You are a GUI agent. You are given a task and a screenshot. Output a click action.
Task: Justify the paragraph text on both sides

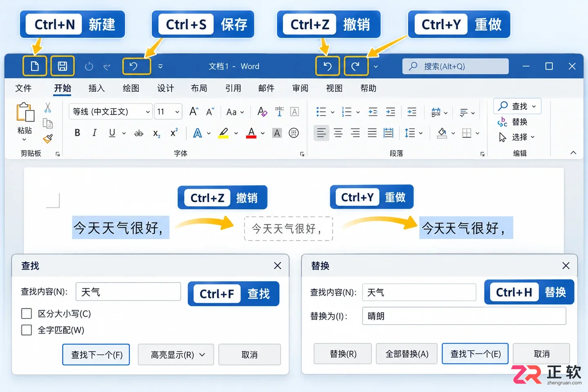372,133
